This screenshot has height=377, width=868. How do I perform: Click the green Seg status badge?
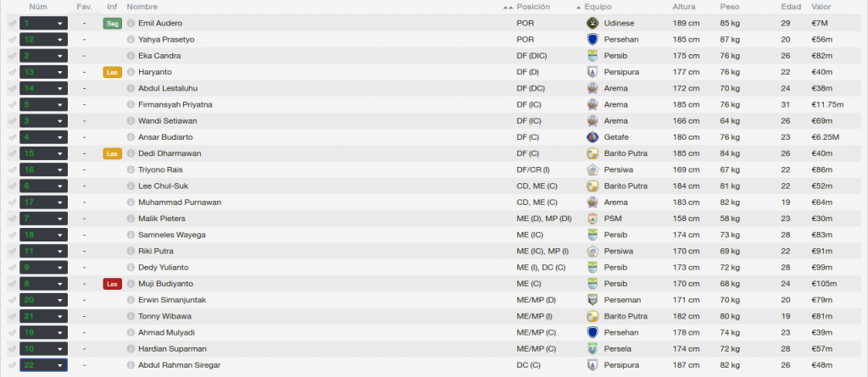[x=113, y=23]
